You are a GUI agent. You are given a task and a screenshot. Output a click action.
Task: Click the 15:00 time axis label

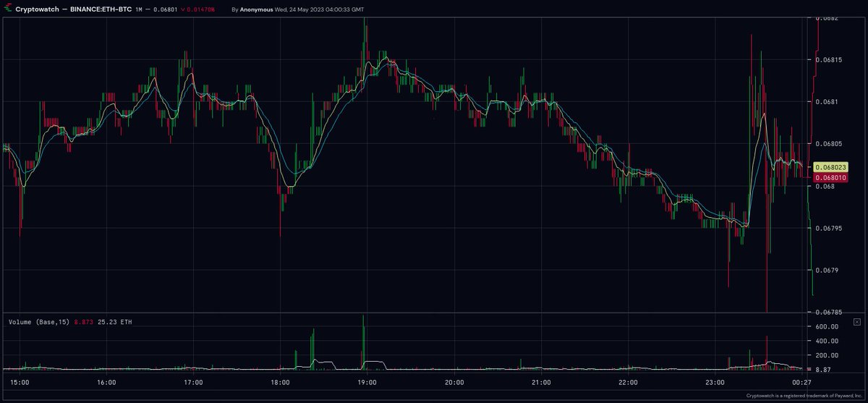click(20, 381)
